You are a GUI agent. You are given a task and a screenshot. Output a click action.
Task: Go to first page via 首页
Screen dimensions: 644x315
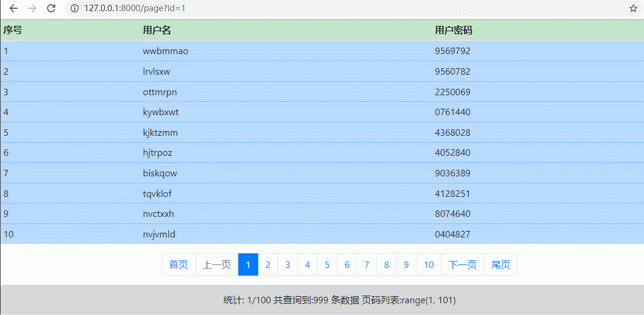(179, 264)
